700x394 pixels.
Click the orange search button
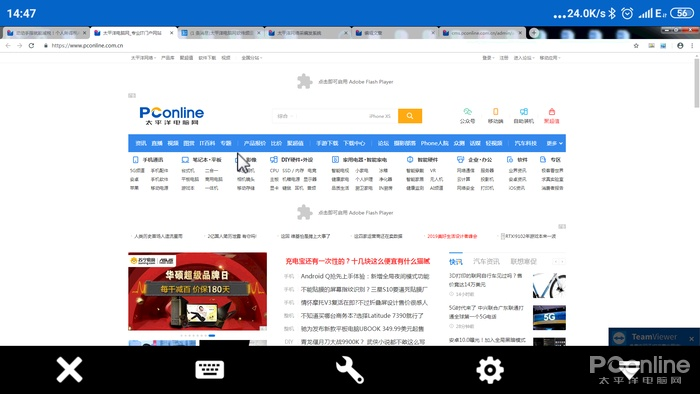coord(410,116)
